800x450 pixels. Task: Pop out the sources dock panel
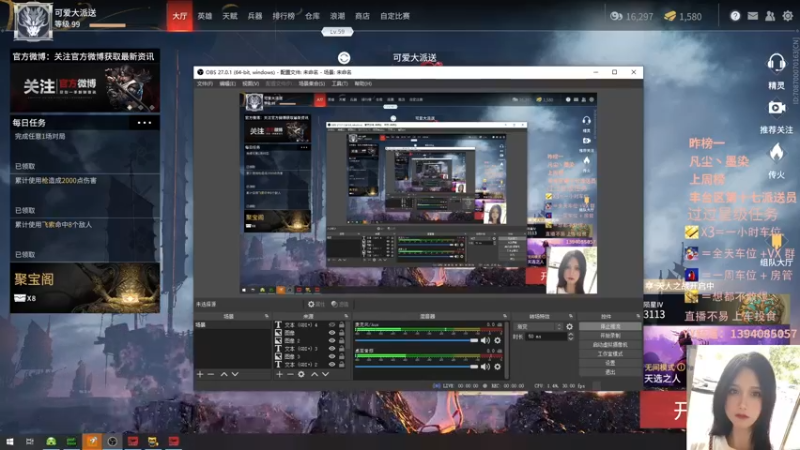pos(346,316)
